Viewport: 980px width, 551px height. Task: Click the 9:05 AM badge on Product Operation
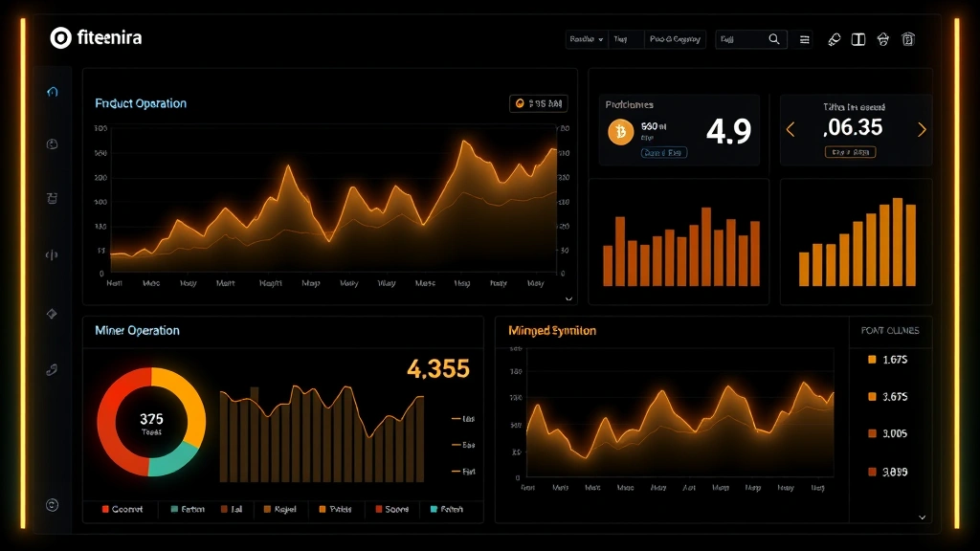click(x=538, y=103)
